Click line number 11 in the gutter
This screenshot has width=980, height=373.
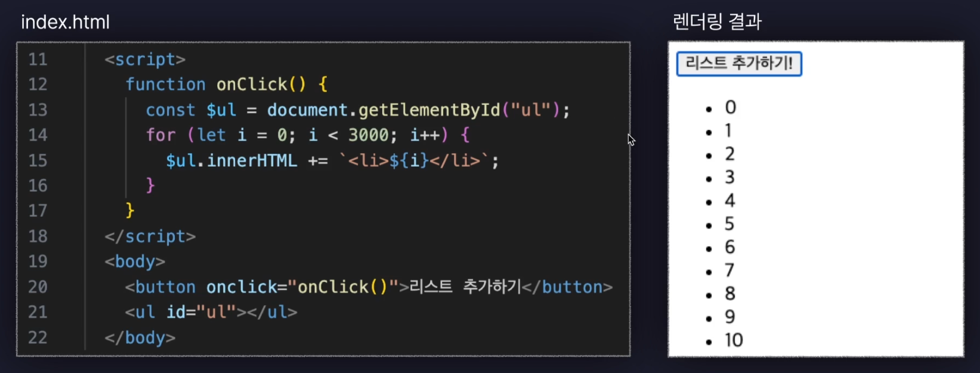[38, 60]
